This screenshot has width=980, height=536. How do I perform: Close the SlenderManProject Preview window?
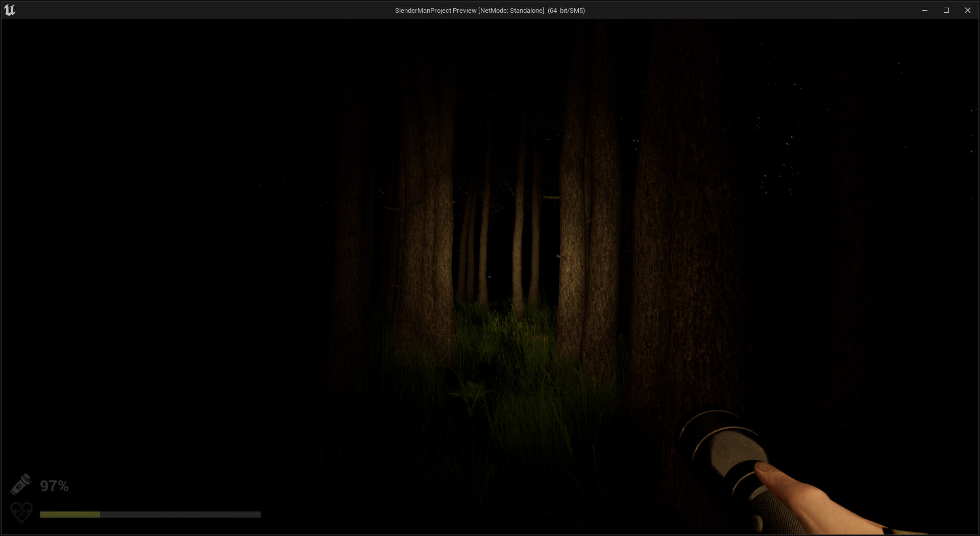tap(968, 10)
